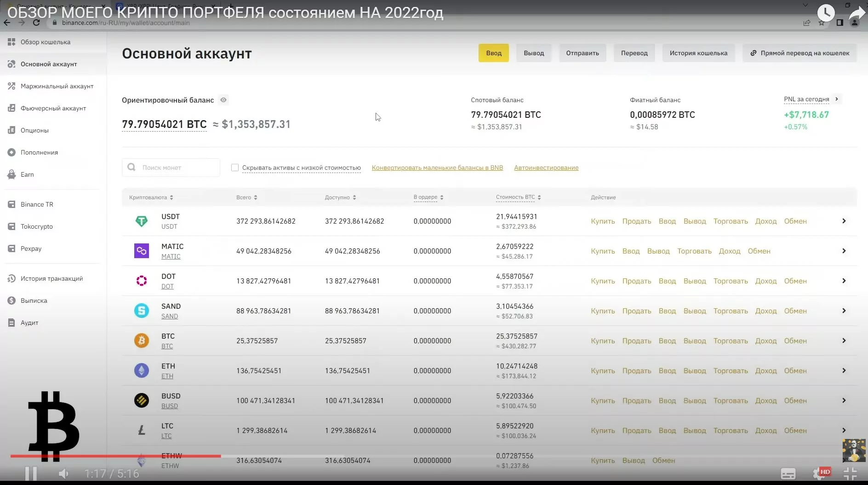Open video HD settings gear

821,473
